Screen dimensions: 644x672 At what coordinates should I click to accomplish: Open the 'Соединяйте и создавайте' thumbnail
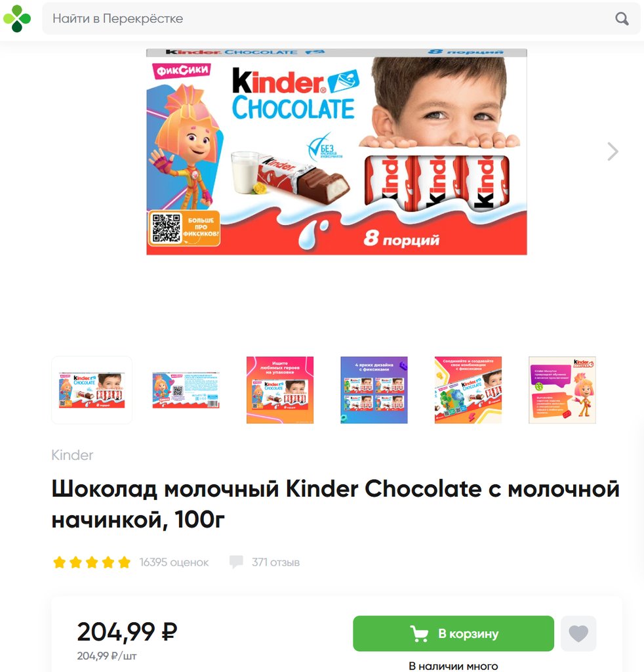468,390
